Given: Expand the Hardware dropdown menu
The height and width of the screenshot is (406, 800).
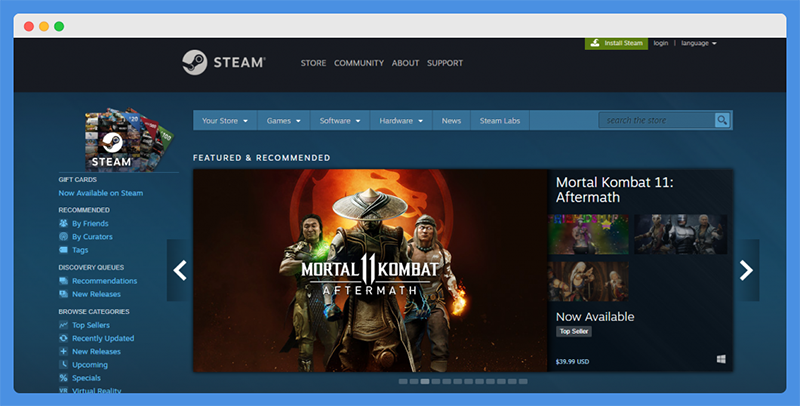Looking at the screenshot, I should 401,121.
